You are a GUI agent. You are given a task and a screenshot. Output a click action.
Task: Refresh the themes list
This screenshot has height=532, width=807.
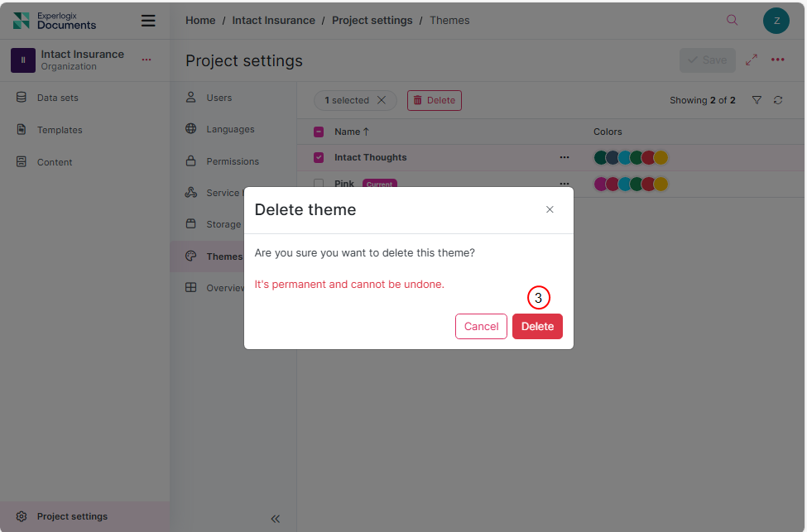(778, 100)
